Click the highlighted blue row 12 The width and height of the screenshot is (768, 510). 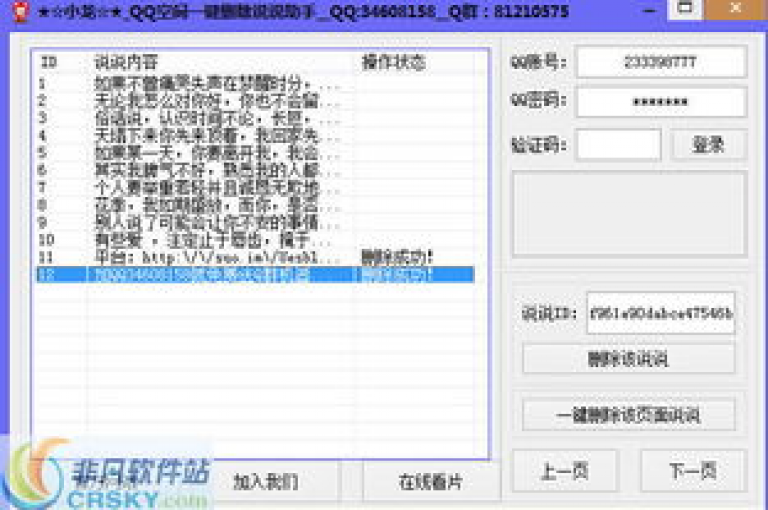256,275
